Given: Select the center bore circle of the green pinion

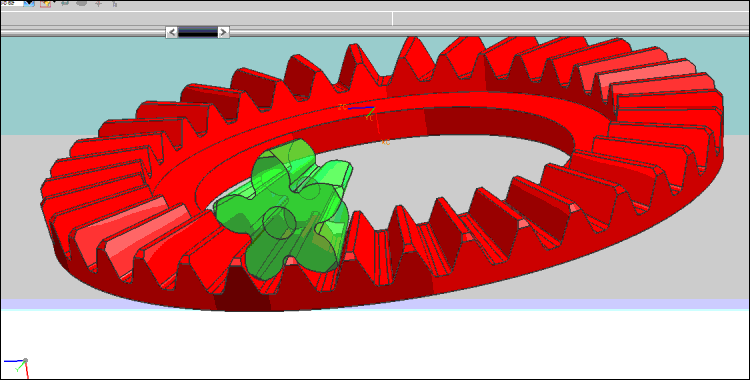Looking at the screenshot, I should coord(280,223).
